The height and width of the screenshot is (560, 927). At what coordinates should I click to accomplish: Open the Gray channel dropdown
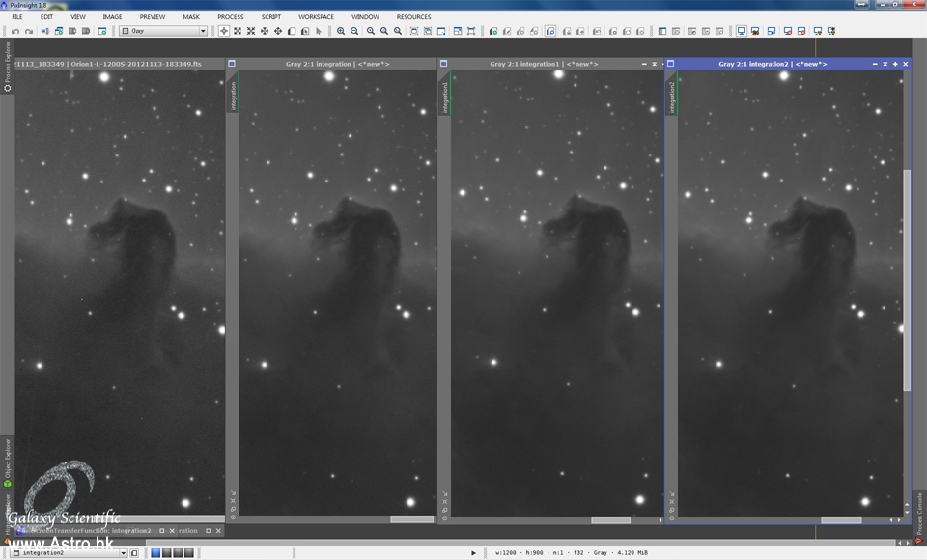(x=162, y=31)
